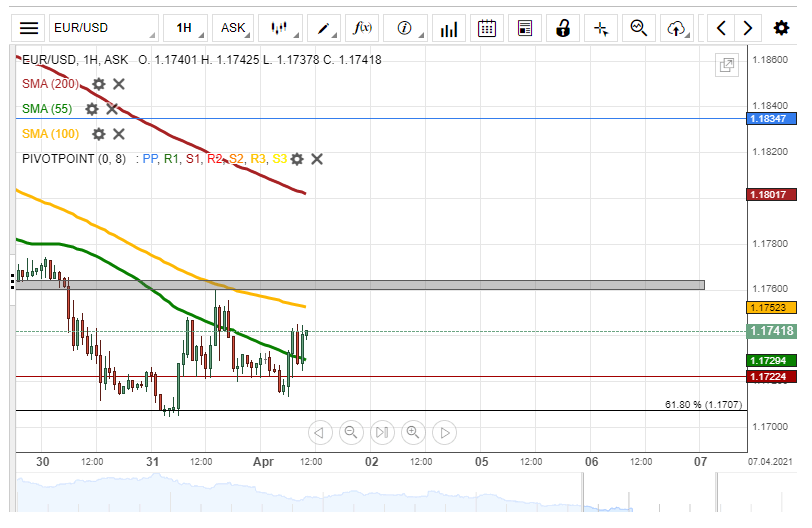Open the calendar date picker
The image size is (812, 528).
[487, 28]
